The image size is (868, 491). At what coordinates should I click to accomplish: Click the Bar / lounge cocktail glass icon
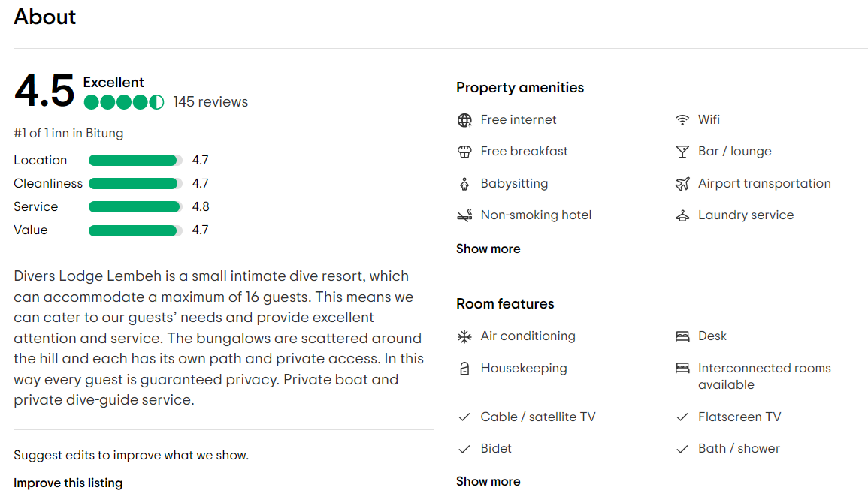point(682,152)
